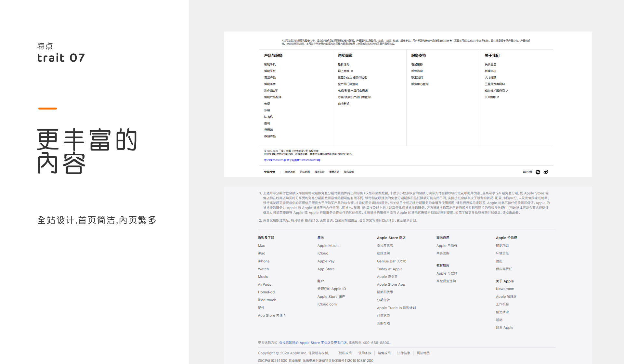Open 法律信息 in Apple bottom bar
This screenshot has width=624, height=364.
point(404,353)
